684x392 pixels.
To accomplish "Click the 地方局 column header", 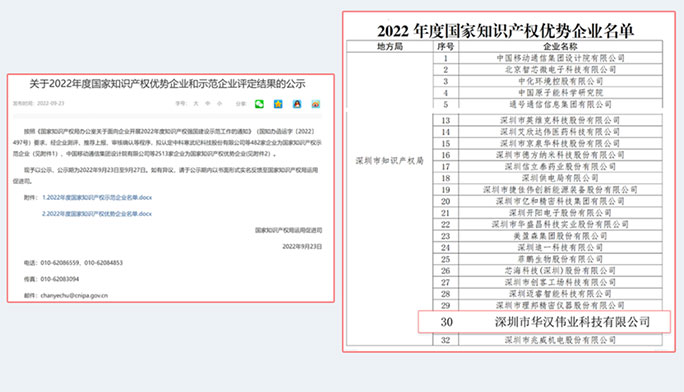I will click(x=390, y=46).
